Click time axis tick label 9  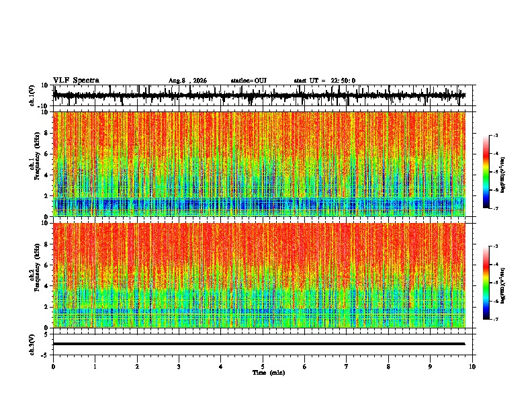pos(430,367)
